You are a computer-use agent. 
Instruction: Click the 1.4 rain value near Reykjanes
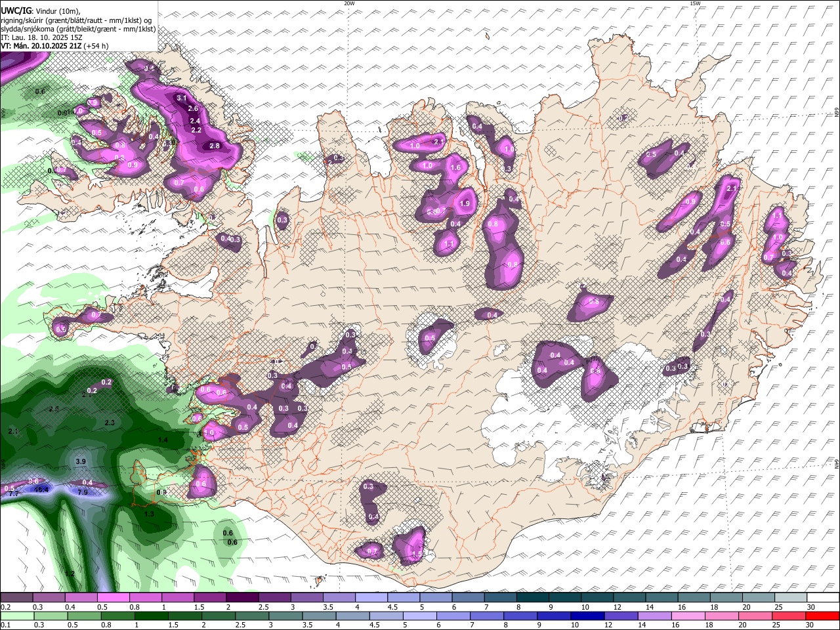tap(163, 440)
